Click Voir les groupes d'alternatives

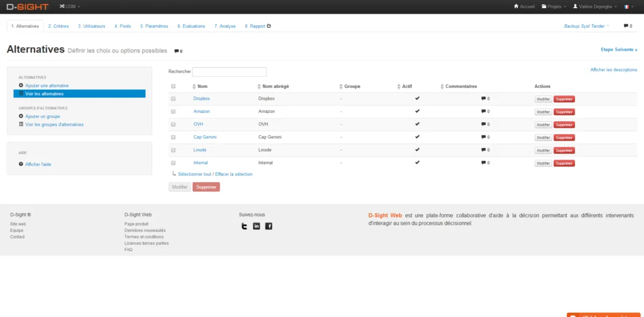point(54,124)
